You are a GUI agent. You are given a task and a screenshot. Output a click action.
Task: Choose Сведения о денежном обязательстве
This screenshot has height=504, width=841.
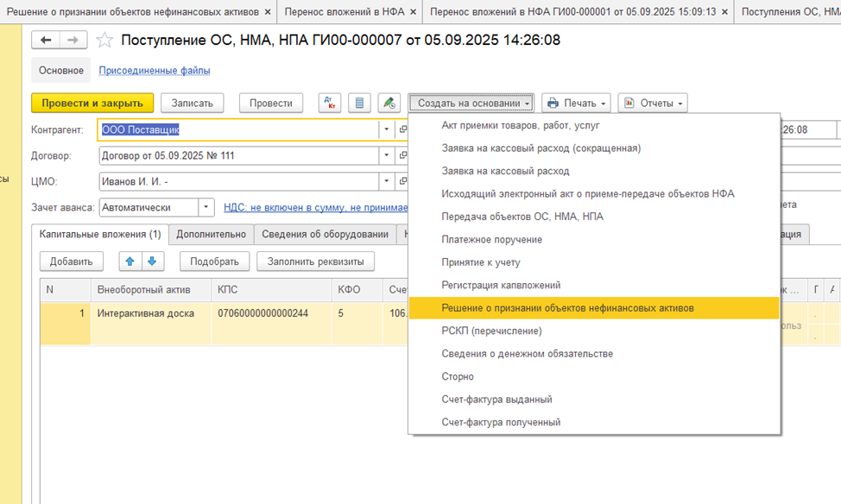(x=594, y=354)
